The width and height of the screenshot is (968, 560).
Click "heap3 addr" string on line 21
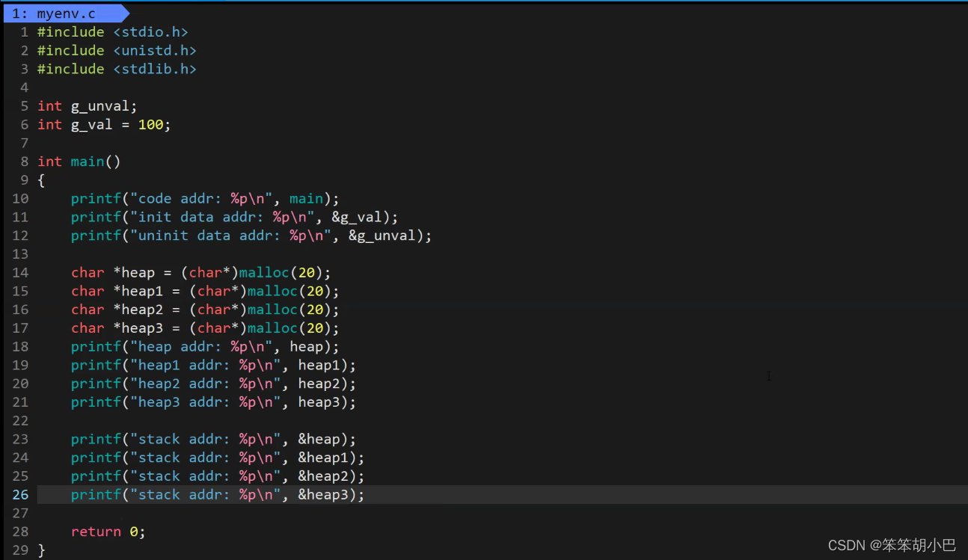(205, 402)
